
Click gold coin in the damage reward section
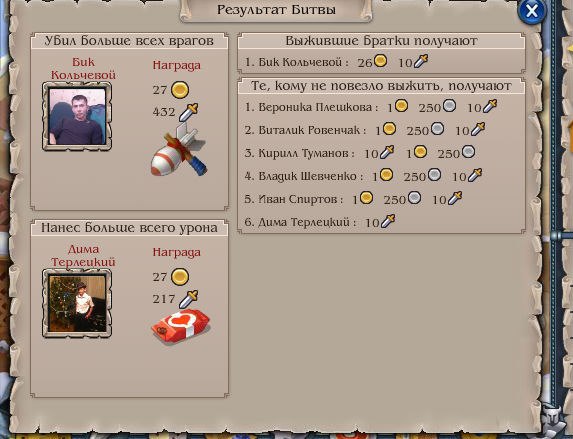pos(180,277)
